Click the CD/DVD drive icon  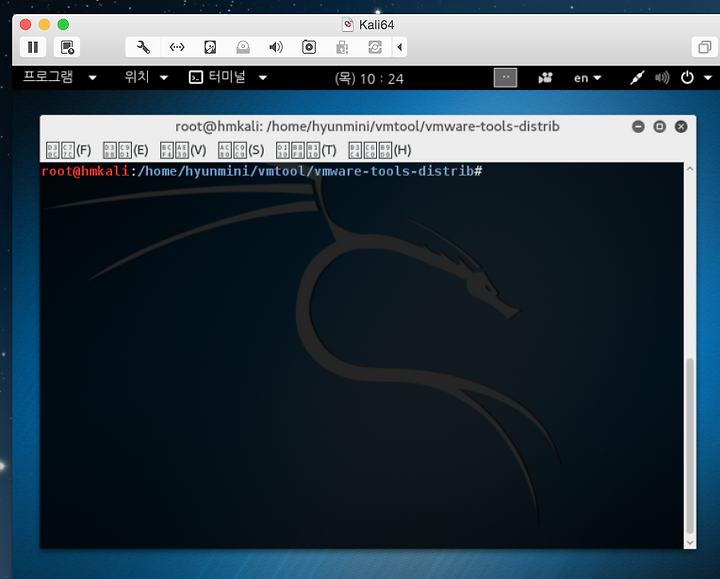[x=243, y=47]
